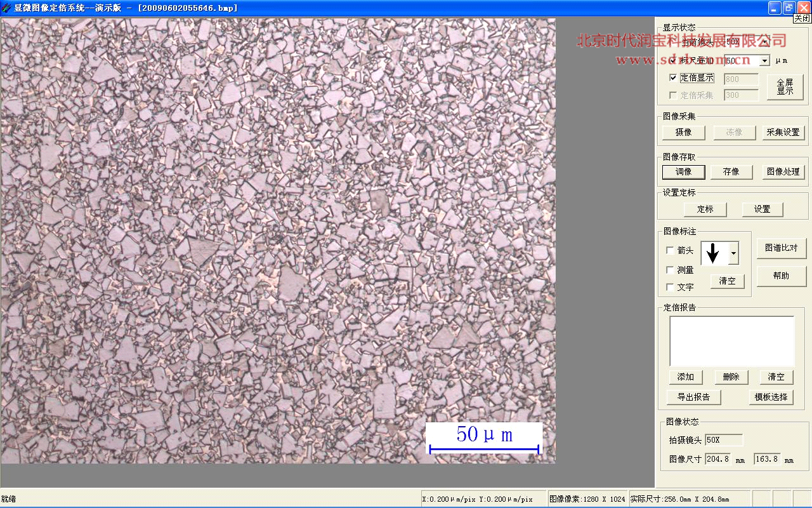Viewport: 812px width, 508px height.
Task: Minimize the window from the title bar
Action: [x=775, y=8]
